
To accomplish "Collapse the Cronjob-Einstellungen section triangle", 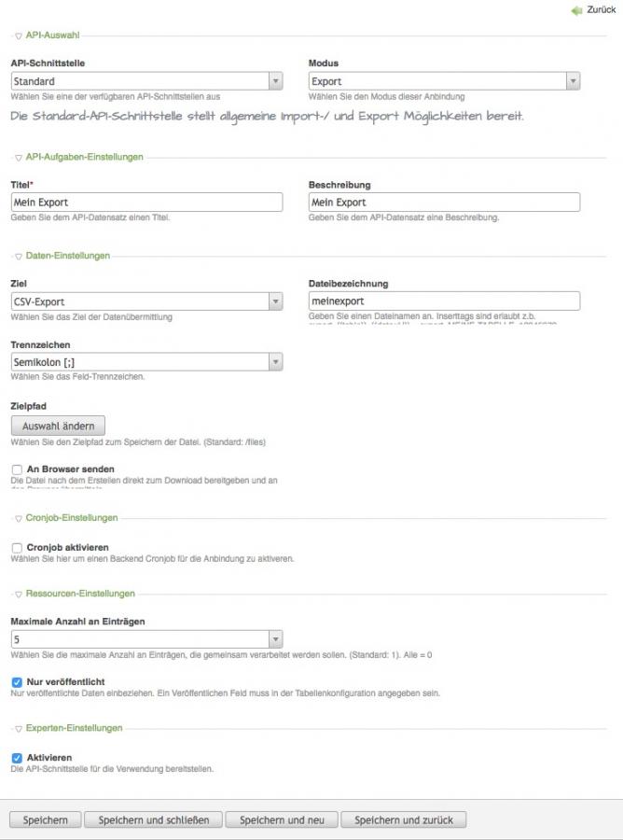I will tap(19, 519).
